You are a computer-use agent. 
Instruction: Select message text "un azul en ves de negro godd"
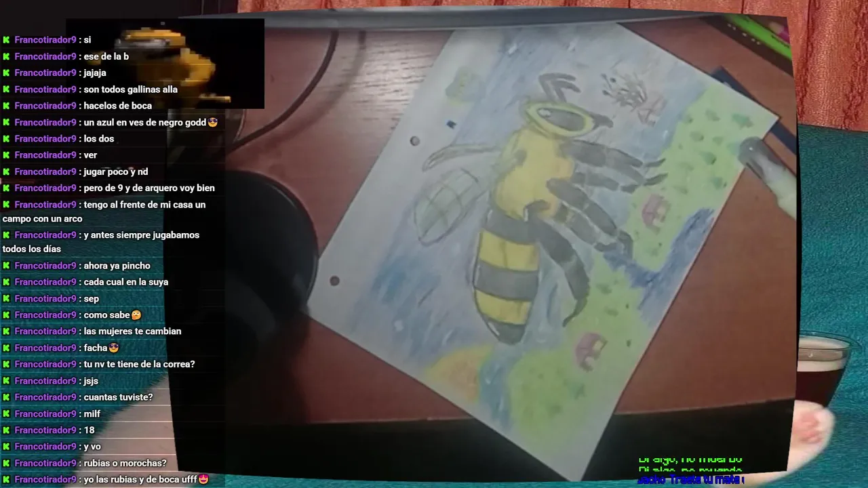tap(144, 123)
